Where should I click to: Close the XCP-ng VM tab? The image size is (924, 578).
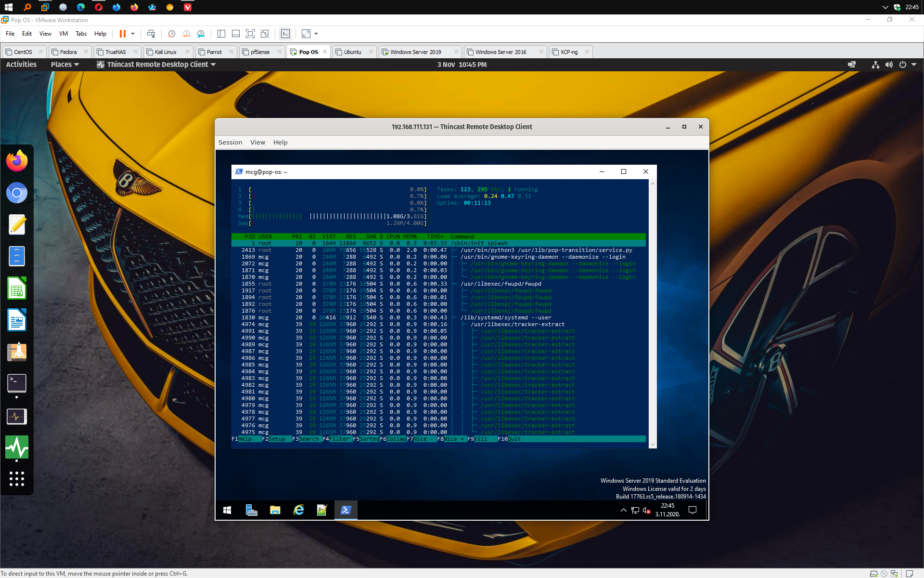587,52
